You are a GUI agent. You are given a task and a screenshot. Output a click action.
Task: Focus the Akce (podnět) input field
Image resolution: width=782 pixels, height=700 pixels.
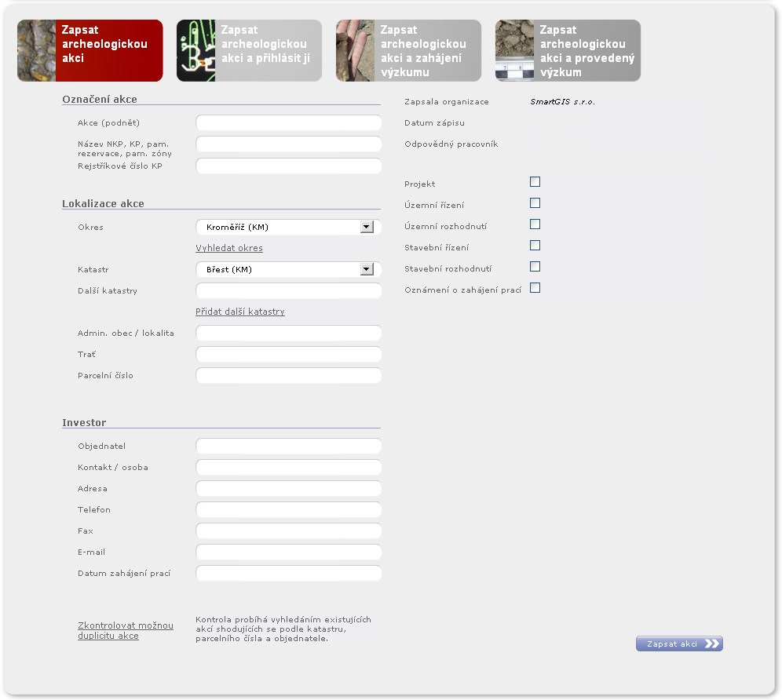coord(288,123)
